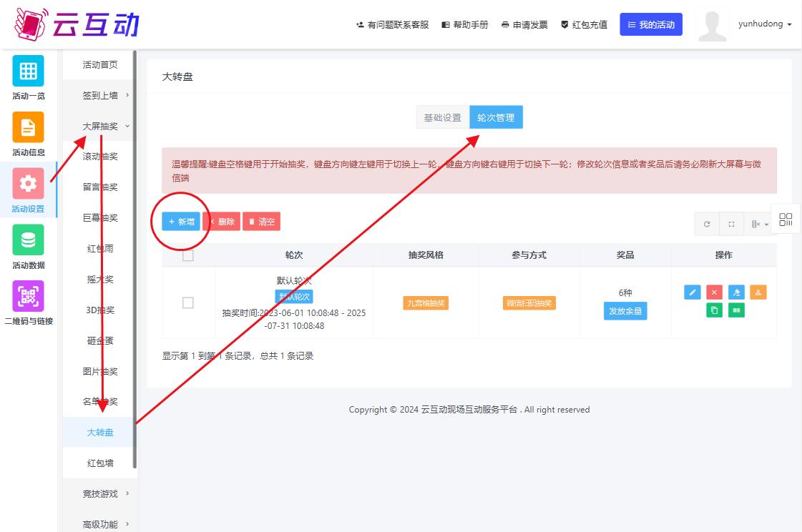Check the 默认轮次 row checkbox
Viewport: 802px width, 532px height.
pos(188,302)
